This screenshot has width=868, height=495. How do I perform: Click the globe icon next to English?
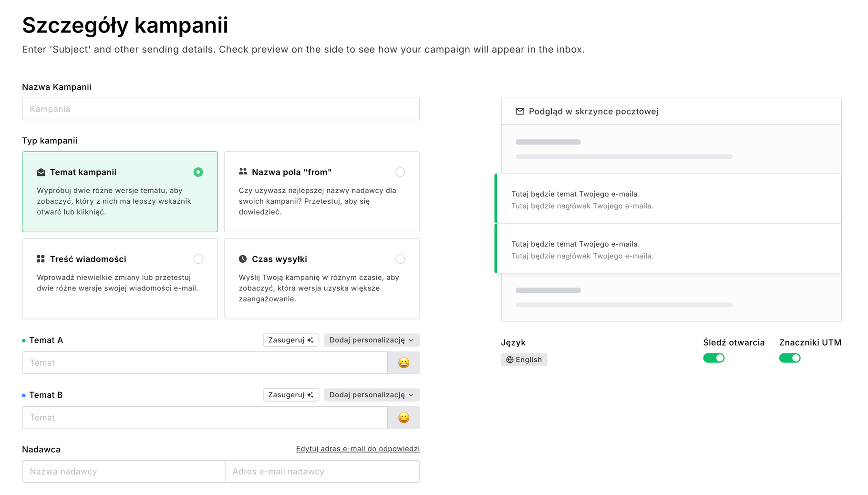510,360
